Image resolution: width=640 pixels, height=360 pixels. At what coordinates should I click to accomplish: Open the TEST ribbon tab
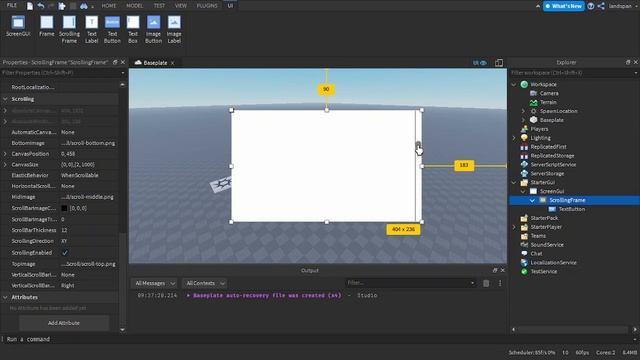point(159,6)
